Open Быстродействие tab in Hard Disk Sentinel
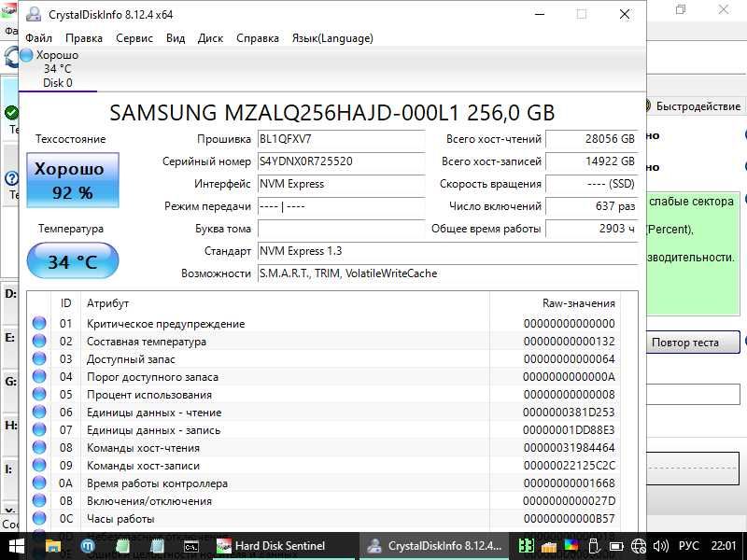This screenshot has height=560, width=747. coord(696,106)
